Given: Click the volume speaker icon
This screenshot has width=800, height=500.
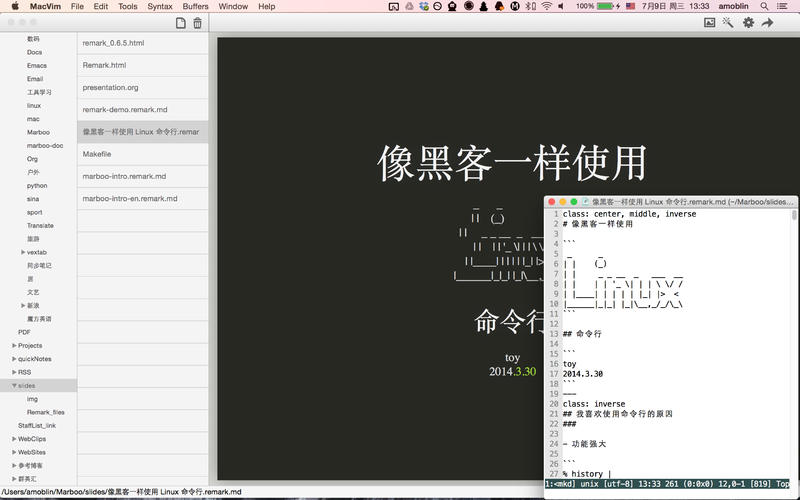Looking at the screenshot, I should pyautogui.click(x=561, y=6).
